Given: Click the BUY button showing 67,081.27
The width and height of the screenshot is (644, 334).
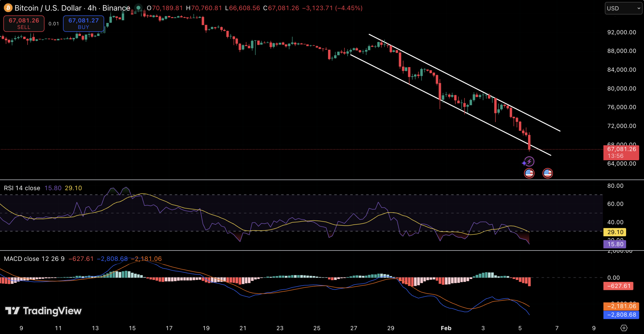Looking at the screenshot, I should (x=83, y=23).
